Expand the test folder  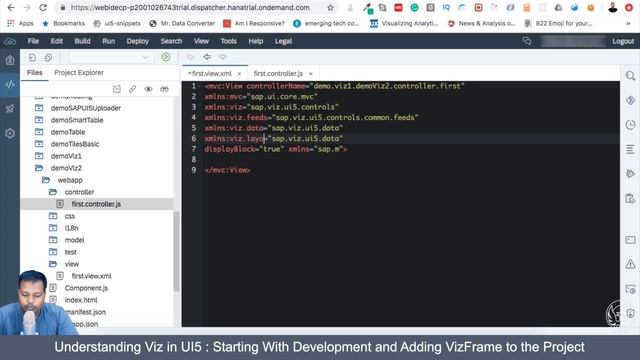point(53,252)
